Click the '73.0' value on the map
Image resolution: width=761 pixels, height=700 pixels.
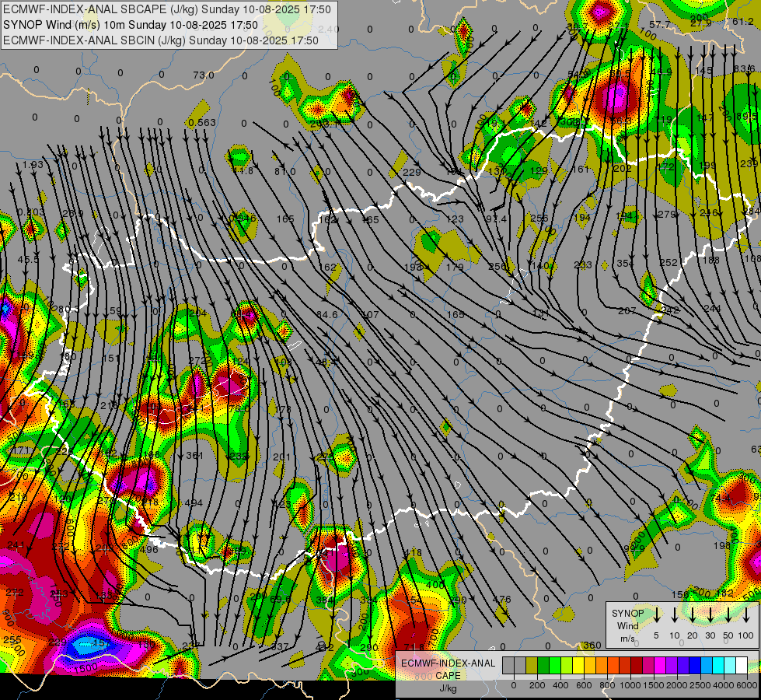click(x=204, y=75)
